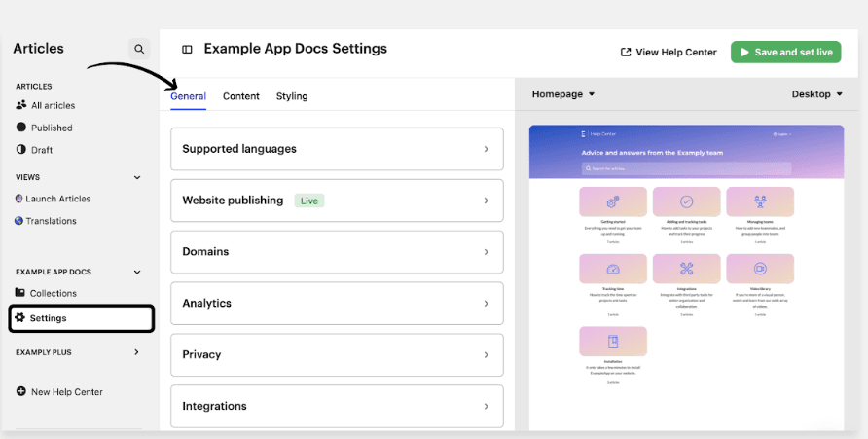Click the Draft half-circle icon
Screen dimensions: 868x439
pos(21,149)
